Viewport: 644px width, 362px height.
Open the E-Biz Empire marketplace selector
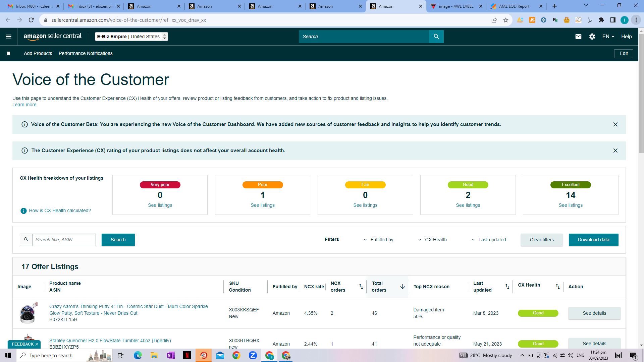pos(131,37)
